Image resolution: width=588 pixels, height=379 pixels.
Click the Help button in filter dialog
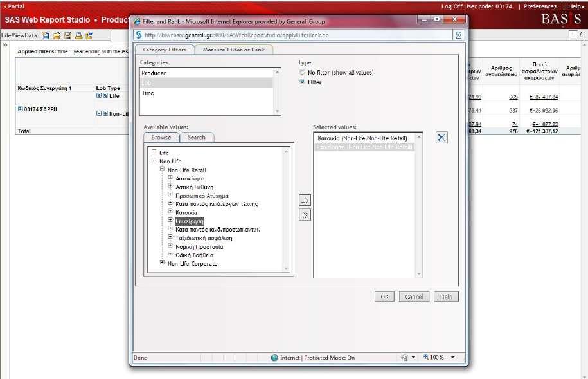pos(446,297)
